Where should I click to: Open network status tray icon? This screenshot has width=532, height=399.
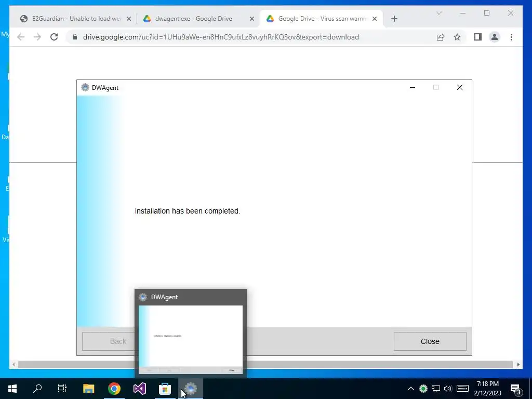436,389
